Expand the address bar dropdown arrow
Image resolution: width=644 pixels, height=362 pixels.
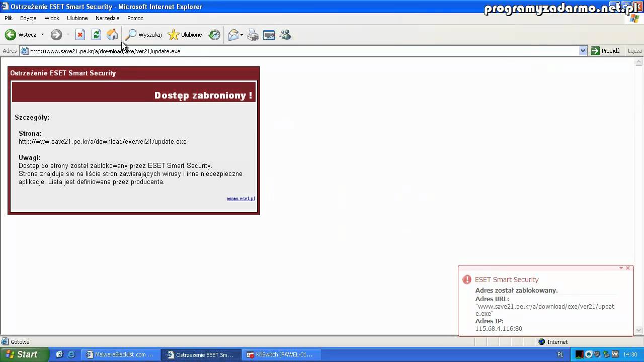pos(583,51)
